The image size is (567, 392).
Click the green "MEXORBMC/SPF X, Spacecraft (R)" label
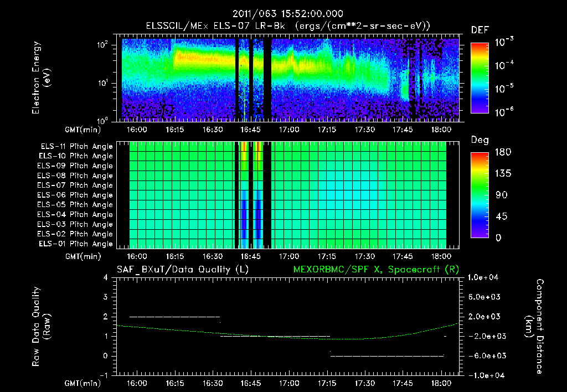point(376,270)
